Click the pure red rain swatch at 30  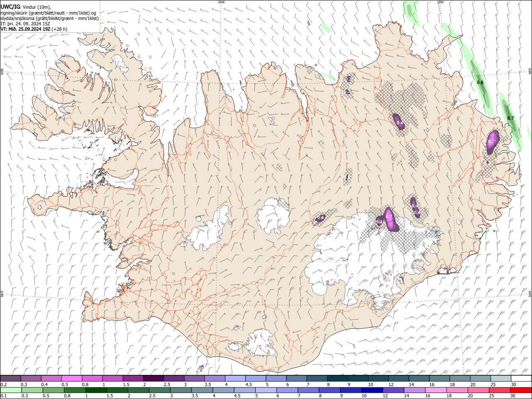pos(520,390)
